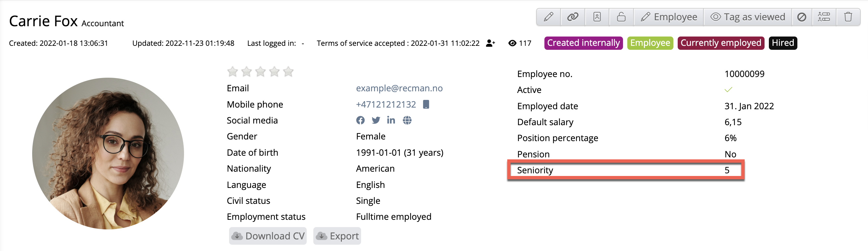
Task: Click the edit pencil icon in toolbar
Action: tap(548, 17)
